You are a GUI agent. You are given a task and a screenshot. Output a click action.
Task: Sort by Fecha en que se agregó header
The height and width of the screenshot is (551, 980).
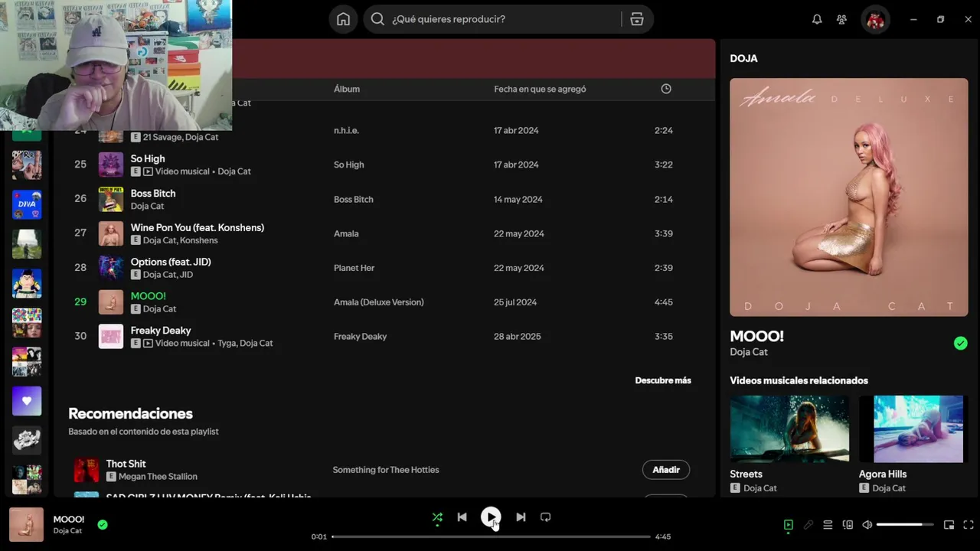coord(540,89)
